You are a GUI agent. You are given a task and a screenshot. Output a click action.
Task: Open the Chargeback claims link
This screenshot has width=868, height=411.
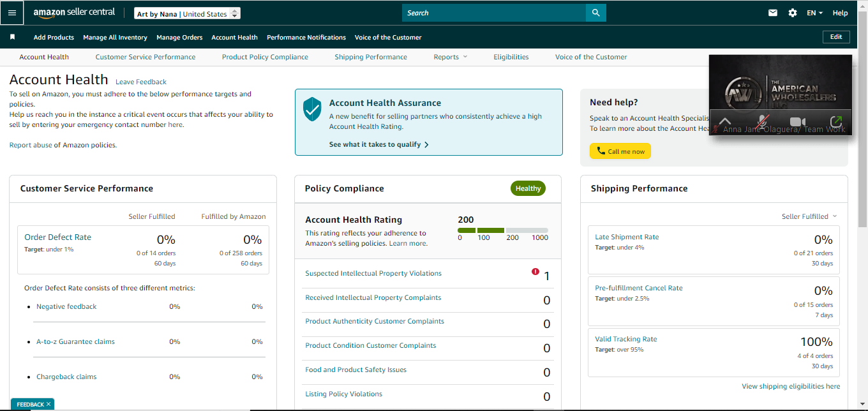click(x=66, y=377)
